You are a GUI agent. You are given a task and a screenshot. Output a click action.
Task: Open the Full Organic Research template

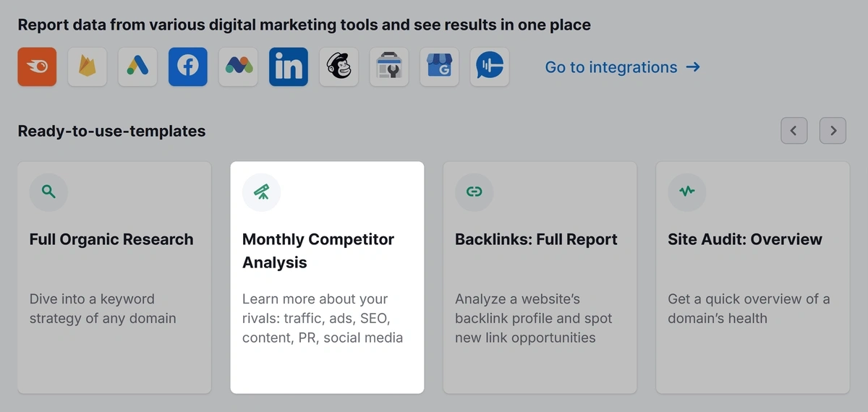pyautogui.click(x=114, y=278)
